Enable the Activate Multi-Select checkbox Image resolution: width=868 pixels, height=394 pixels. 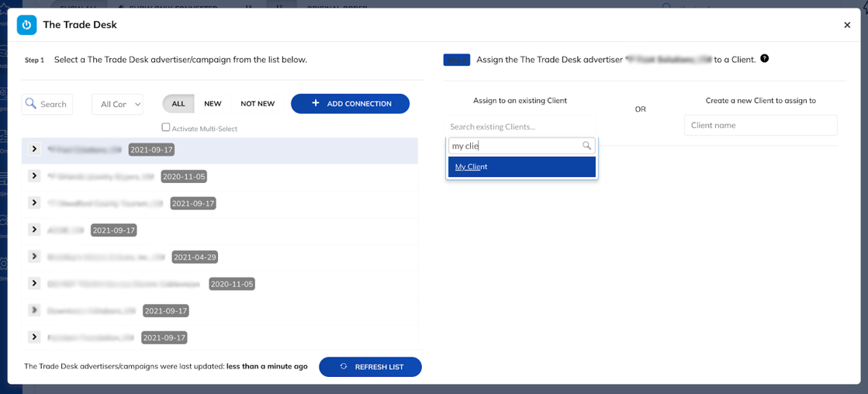[x=166, y=128]
